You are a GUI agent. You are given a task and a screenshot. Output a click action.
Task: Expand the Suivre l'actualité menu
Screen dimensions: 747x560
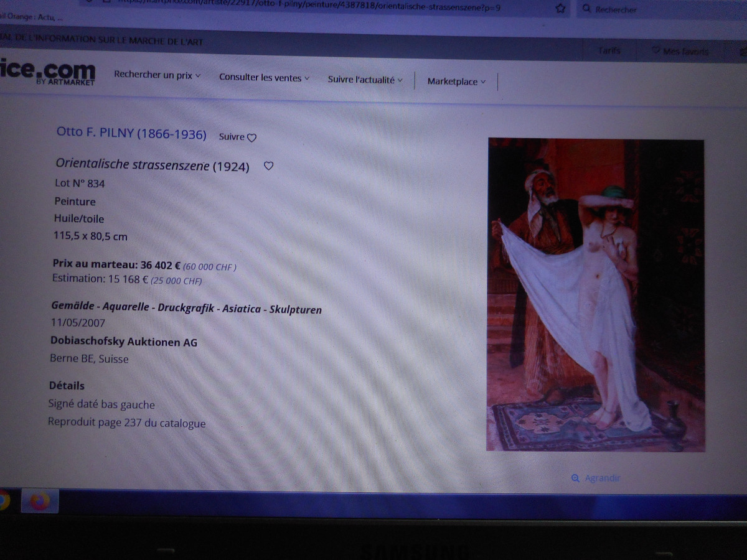pos(365,80)
